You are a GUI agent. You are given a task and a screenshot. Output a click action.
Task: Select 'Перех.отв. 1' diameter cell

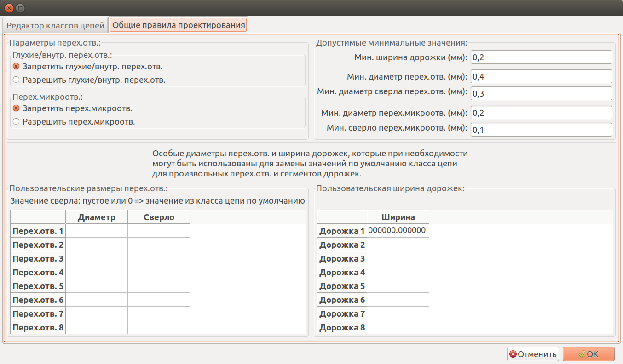[97, 231]
